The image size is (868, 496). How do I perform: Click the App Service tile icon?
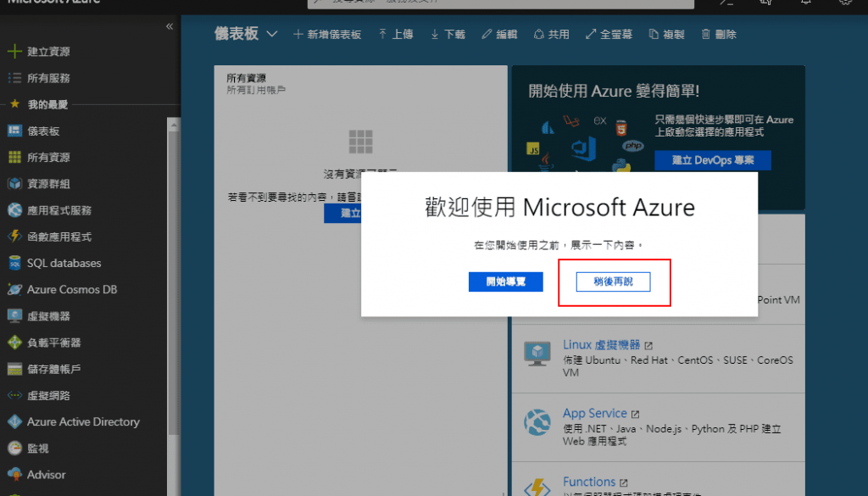tap(537, 422)
